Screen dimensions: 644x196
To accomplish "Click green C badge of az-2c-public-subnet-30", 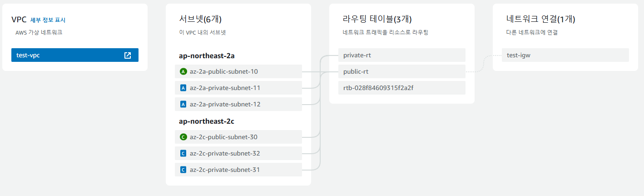I will (x=183, y=137).
